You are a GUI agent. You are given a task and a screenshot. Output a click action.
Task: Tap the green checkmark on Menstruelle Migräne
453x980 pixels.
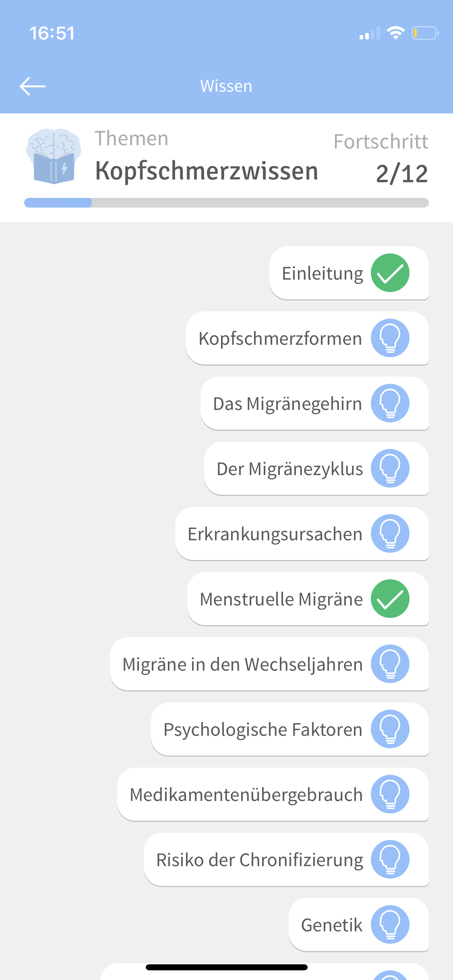[x=390, y=599]
